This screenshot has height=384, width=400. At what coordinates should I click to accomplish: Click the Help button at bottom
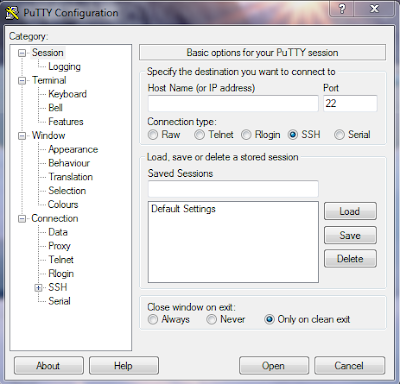click(124, 366)
